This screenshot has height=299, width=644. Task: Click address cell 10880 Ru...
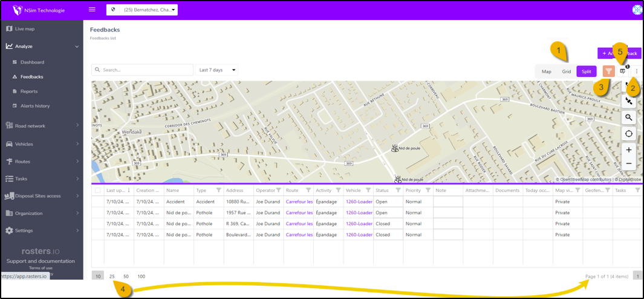point(239,202)
